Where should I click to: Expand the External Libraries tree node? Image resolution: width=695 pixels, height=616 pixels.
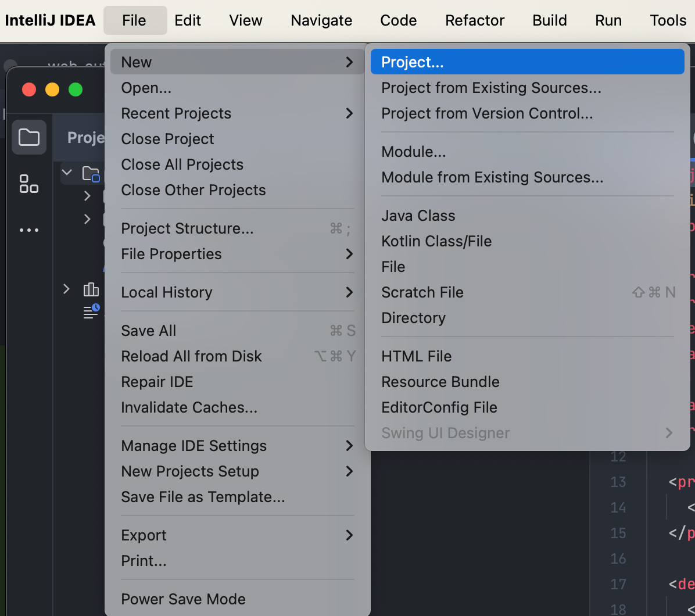coord(66,289)
